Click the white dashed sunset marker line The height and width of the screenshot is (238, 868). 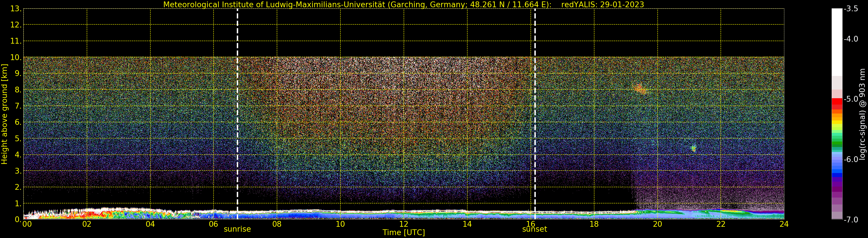pyautogui.click(x=535, y=114)
